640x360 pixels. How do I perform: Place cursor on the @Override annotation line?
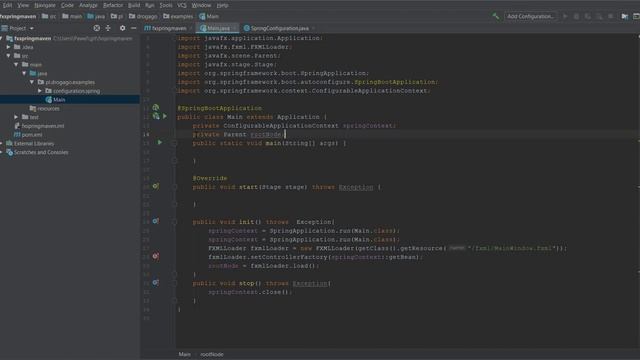tap(210, 178)
